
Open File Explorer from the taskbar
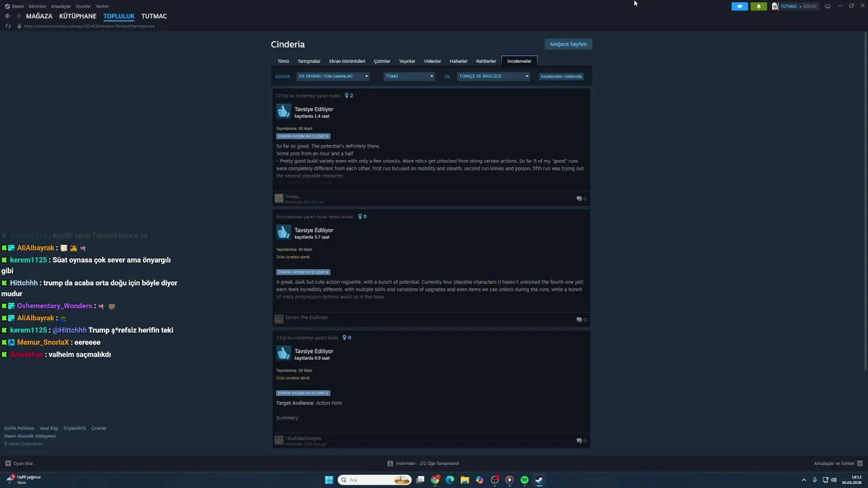(465, 480)
